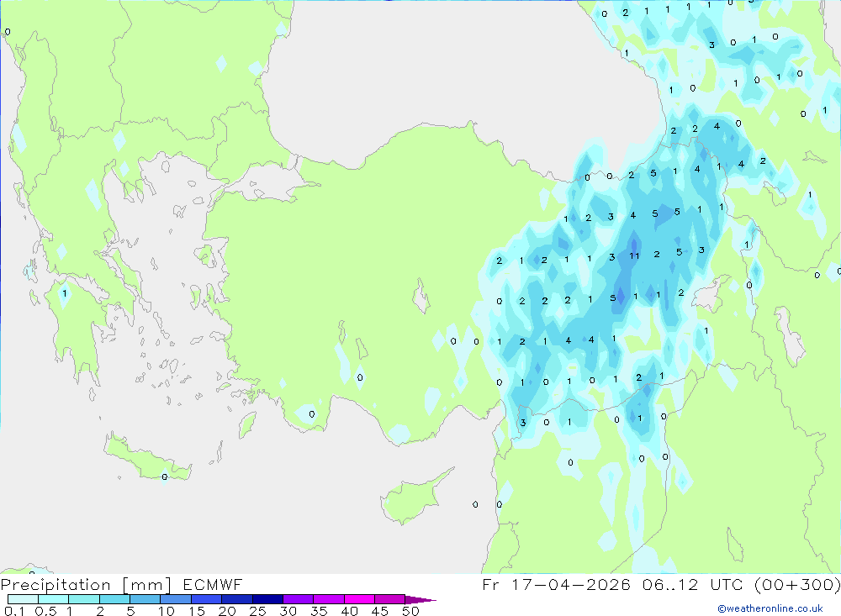Select the legend swatch between 2 and 5
Screen dimensions: 841x616
pyautogui.click(x=114, y=599)
